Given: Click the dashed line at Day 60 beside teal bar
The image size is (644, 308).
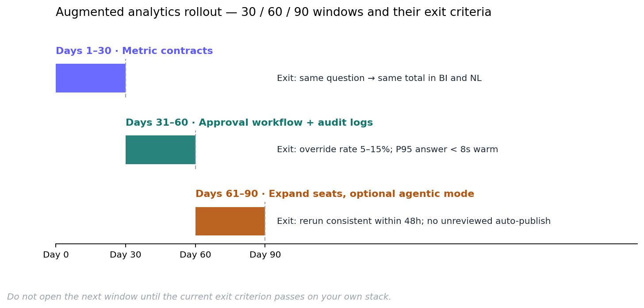Looking at the screenshot, I should pos(195,150).
